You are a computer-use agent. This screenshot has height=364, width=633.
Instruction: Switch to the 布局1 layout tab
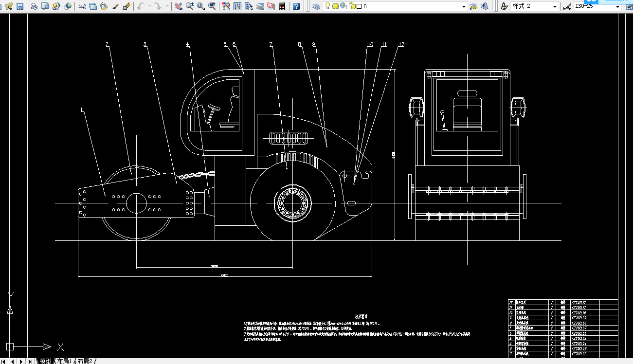tap(64, 361)
